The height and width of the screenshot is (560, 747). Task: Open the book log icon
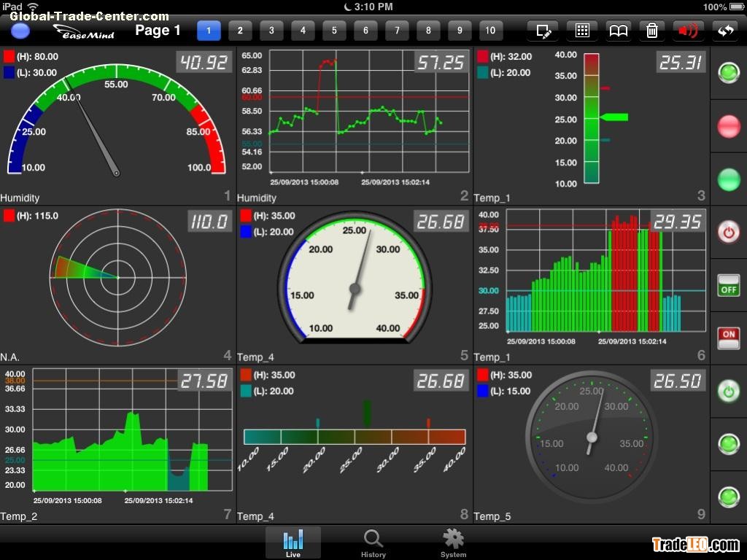pyautogui.click(x=618, y=31)
